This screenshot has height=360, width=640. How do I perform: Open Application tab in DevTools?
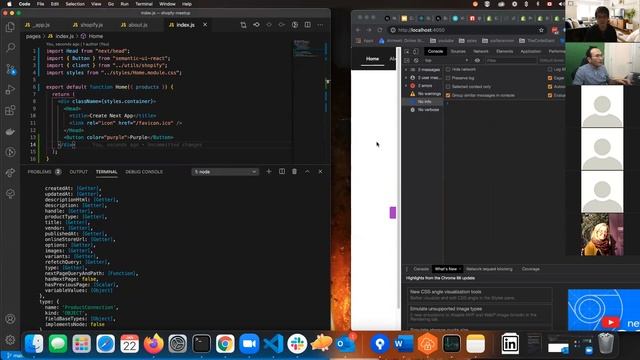(x=531, y=51)
